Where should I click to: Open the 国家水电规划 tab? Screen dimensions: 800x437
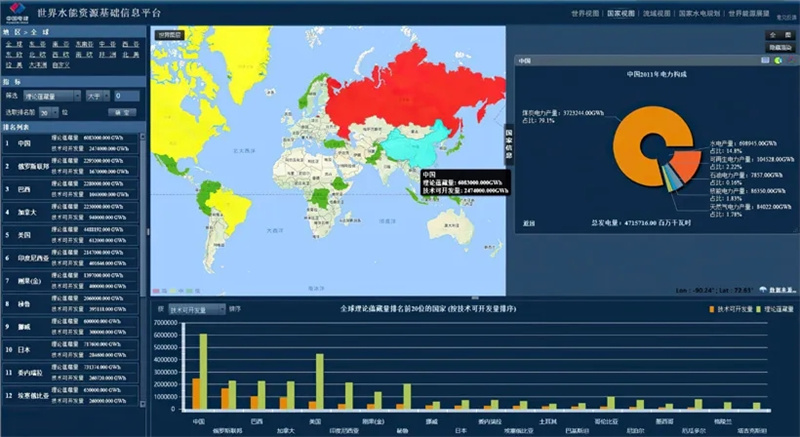700,14
